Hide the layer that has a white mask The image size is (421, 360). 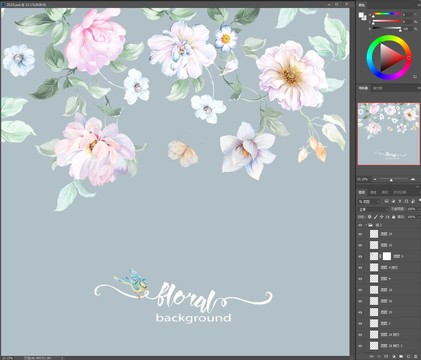tap(360, 256)
